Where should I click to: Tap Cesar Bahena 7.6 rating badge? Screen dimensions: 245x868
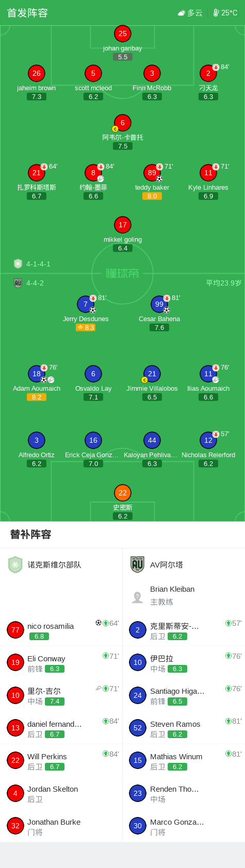point(159,327)
